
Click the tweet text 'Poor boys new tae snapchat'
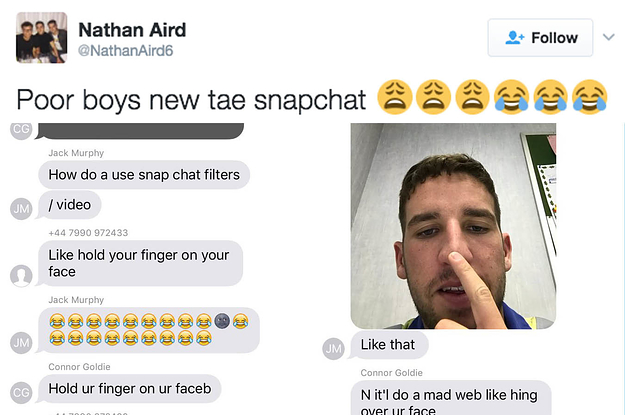(x=191, y=100)
